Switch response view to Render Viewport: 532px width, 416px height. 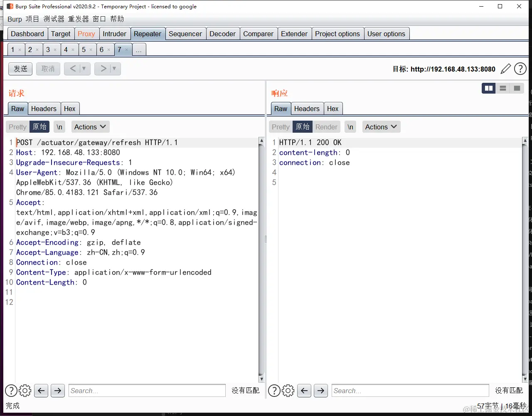click(326, 127)
